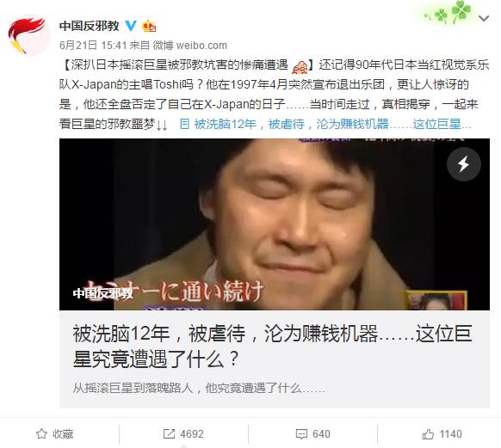Open the comments icon showing 640
The height and width of the screenshot is (448, 501).
[x=301, y=434]
